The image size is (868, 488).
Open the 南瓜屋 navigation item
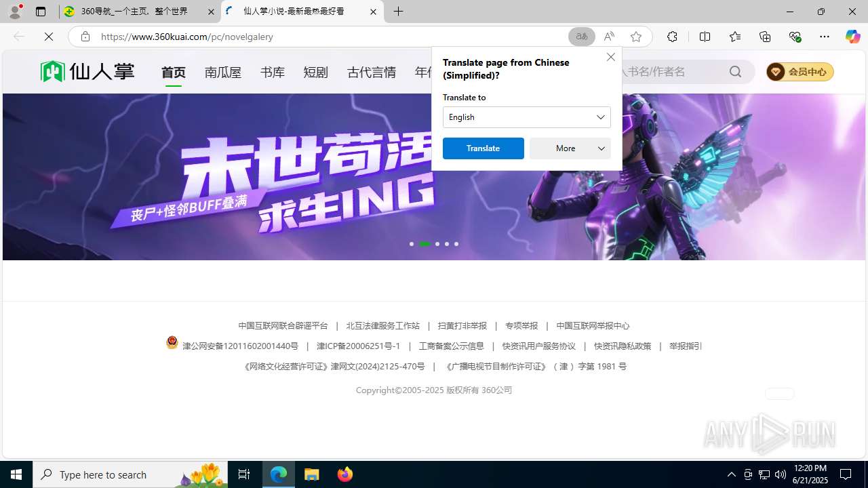pos(222,72)
